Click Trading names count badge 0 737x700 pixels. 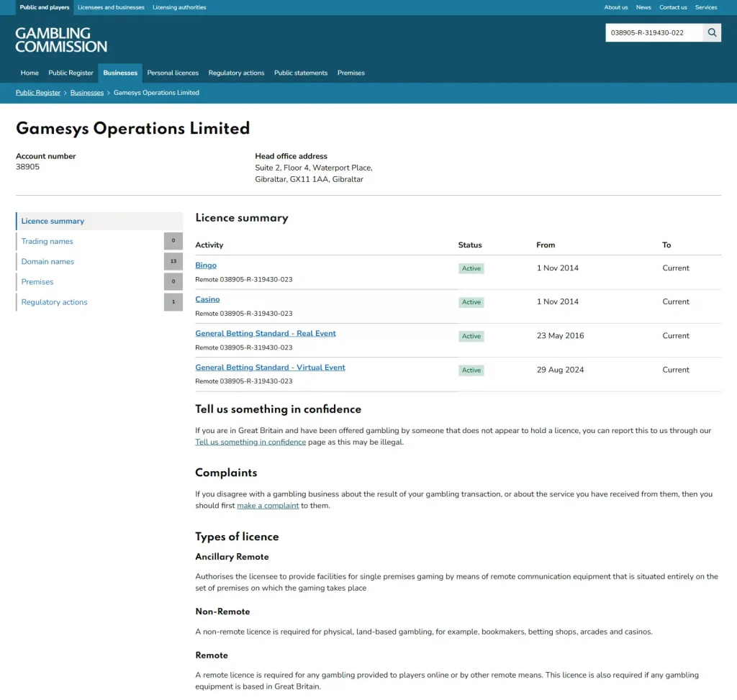point(173,241)
